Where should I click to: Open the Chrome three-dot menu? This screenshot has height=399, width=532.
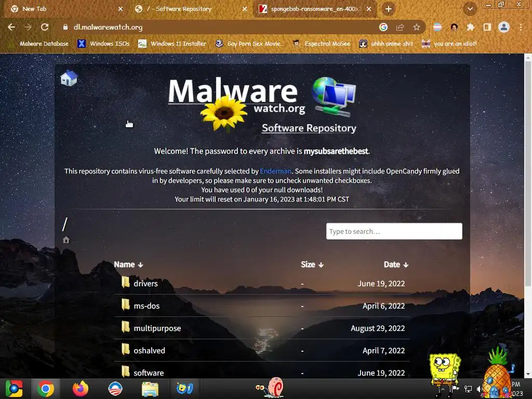521,27
